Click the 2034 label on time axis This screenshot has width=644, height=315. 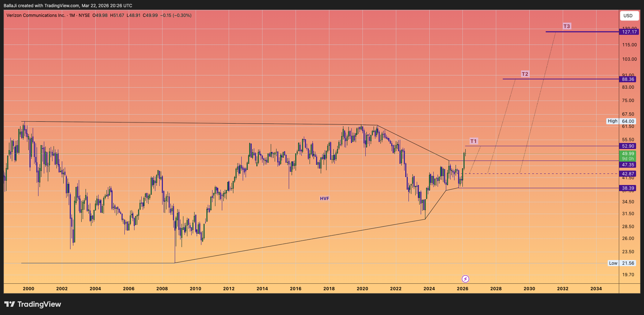point(596,288)
